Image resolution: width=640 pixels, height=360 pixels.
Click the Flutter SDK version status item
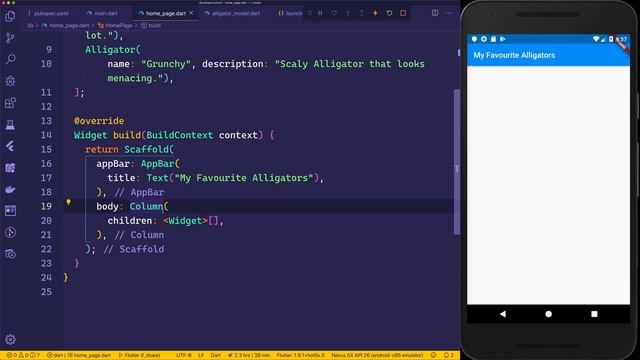(301, 355)
